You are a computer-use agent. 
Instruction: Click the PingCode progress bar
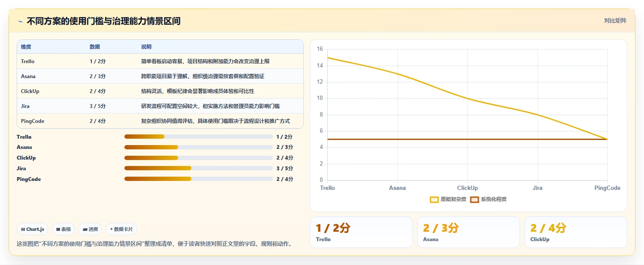click(x=198, y=179)
